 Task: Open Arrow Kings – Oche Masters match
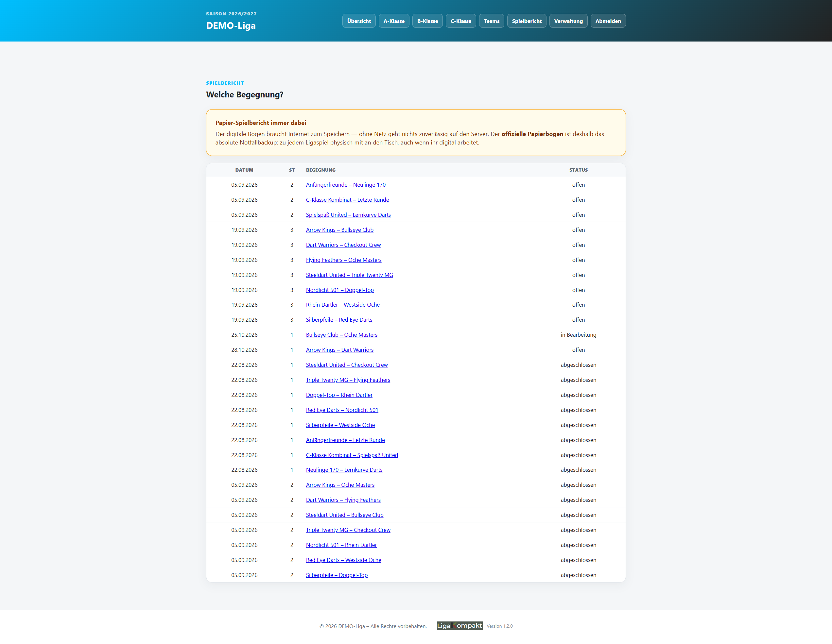pyautogui.click(x=340, y=485)
